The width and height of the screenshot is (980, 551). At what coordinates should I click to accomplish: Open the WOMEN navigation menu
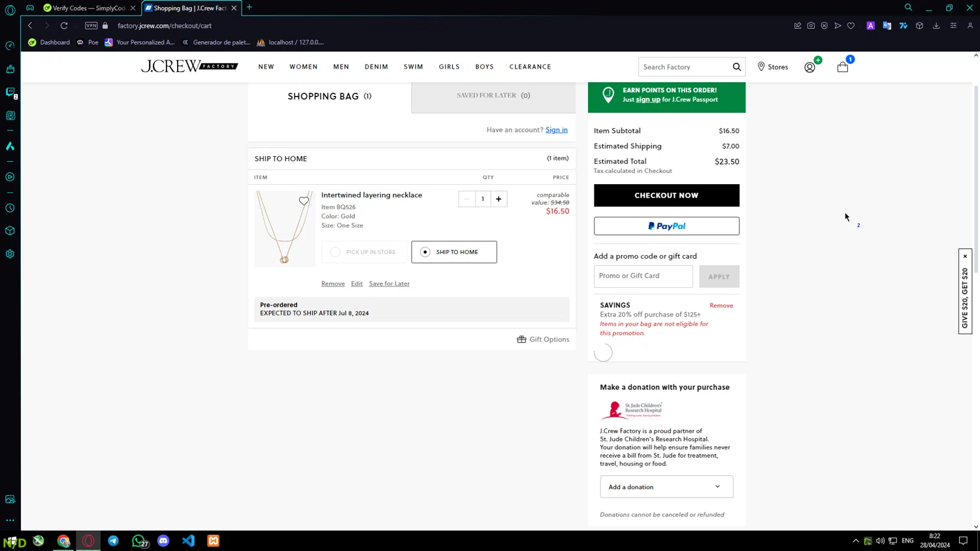point(304,67)
